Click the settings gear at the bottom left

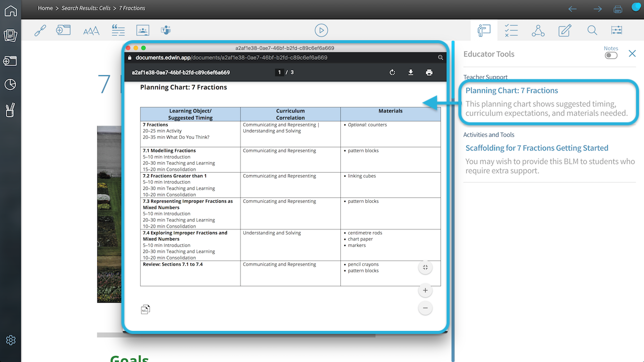point(11,340)
